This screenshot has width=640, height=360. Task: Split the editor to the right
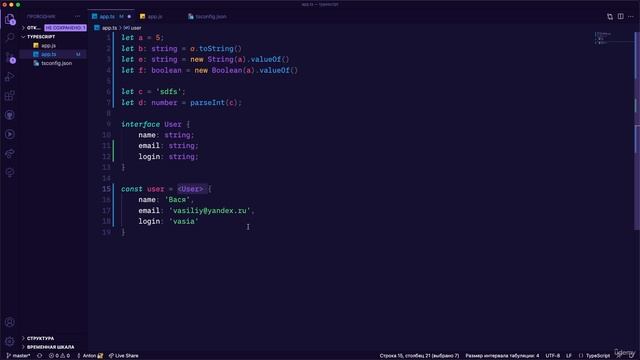[x=620, y=16]
